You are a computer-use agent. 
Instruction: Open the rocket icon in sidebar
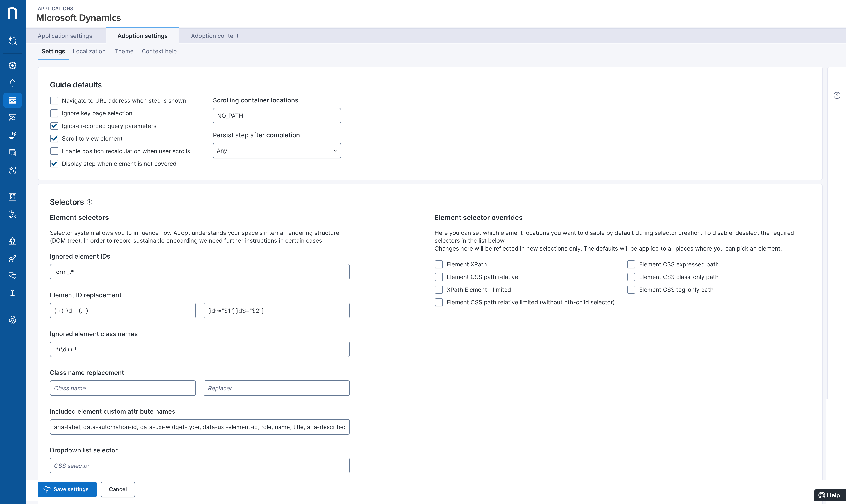(x=13, y=259)
